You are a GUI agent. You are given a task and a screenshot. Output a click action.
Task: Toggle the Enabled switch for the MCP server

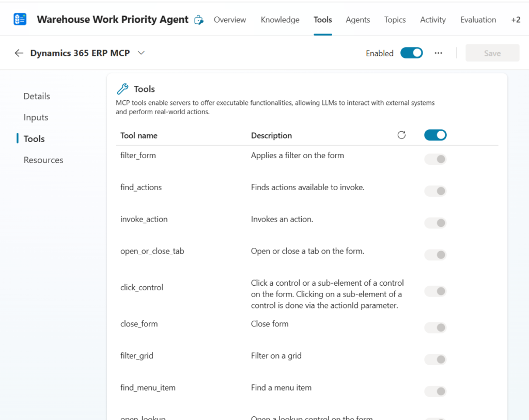(x=411, y=53)
